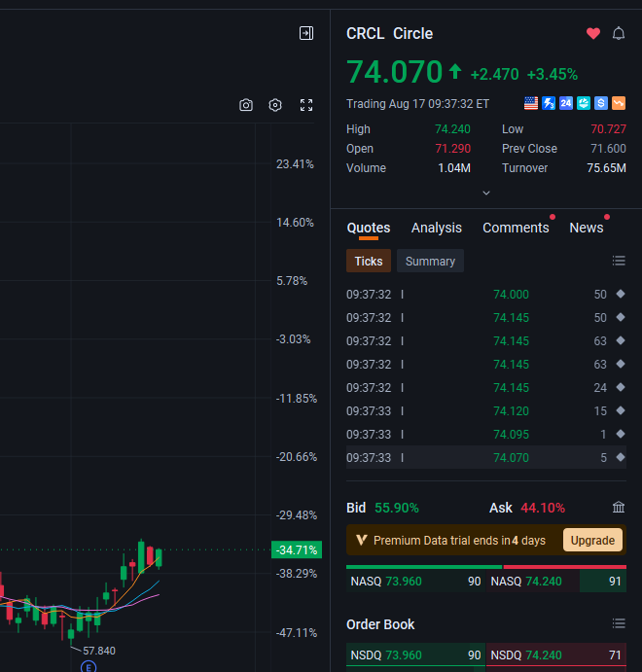Click the US flag market icon

pyautogui.click(x=531, y=103)
